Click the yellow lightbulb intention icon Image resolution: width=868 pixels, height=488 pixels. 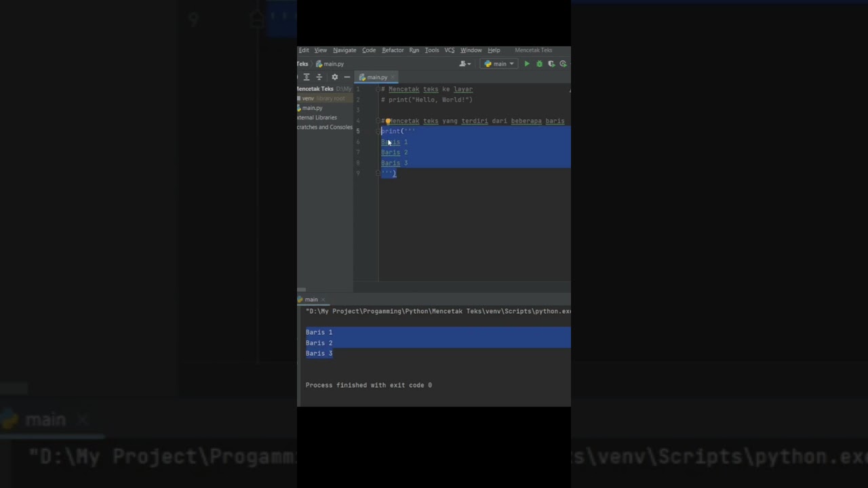coord(389,121)
